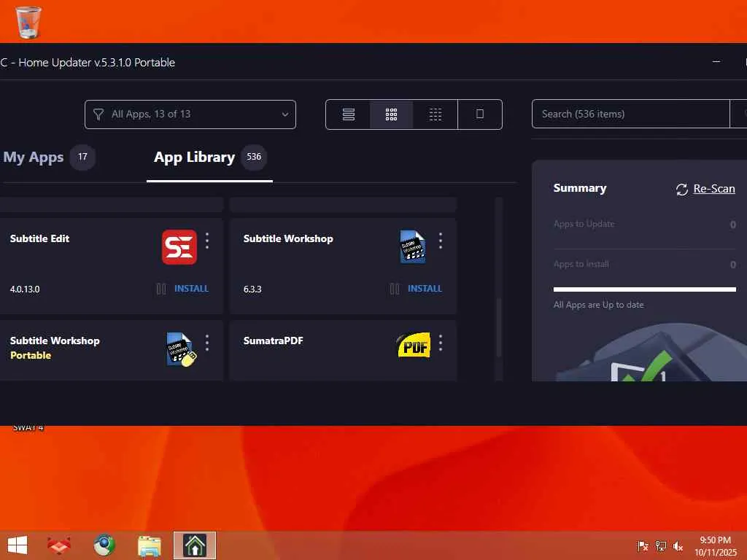Focus the Search 536 items field
The height and width of the screenshot is (560, 747).
[x=630, y=114]
